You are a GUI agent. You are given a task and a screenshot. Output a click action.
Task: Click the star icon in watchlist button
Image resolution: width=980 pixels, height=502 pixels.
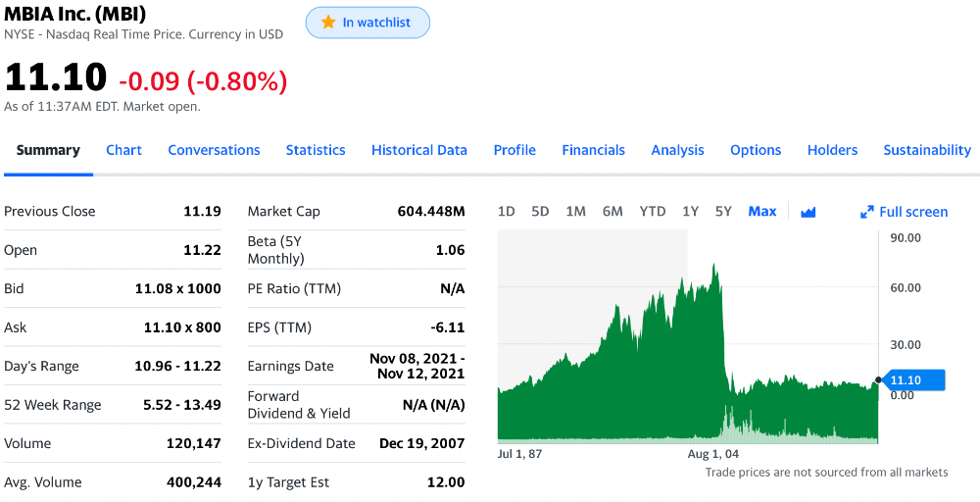point(328,23)
